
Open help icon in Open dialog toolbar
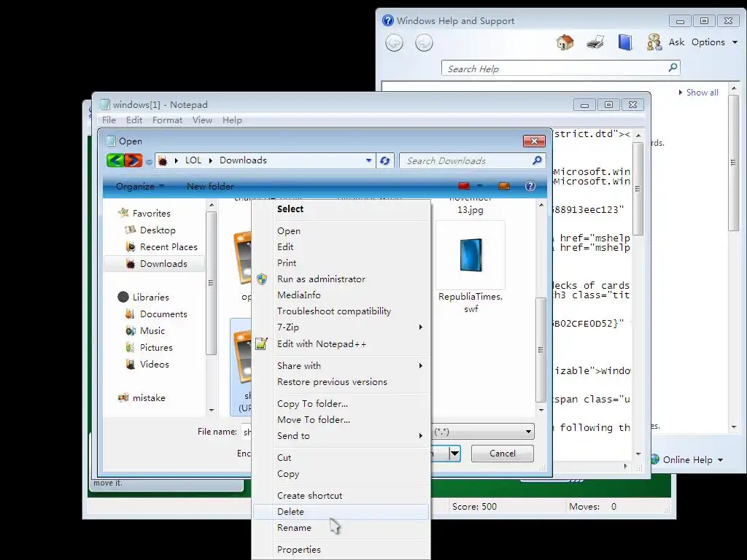[x=530, y=186]
